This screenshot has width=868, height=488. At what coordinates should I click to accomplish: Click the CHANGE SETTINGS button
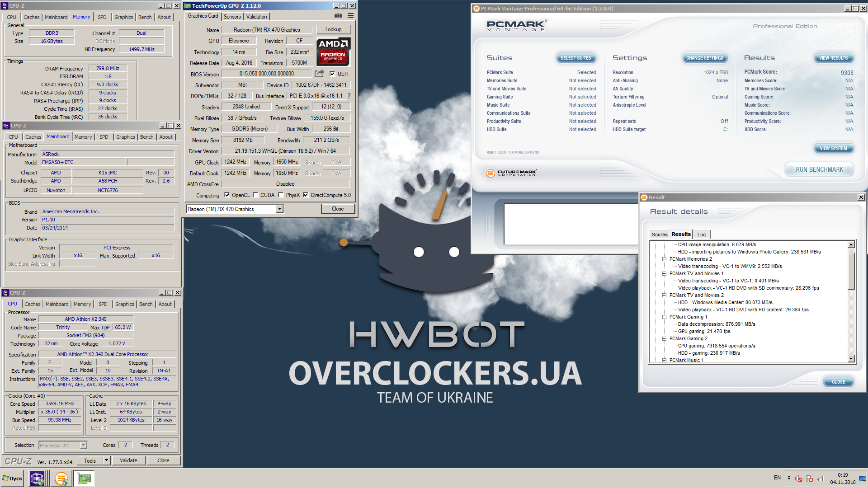point(705,58)
